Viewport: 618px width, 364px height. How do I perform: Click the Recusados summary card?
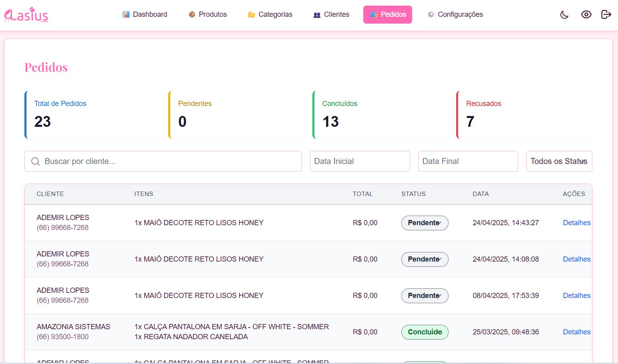click(524, 115)
